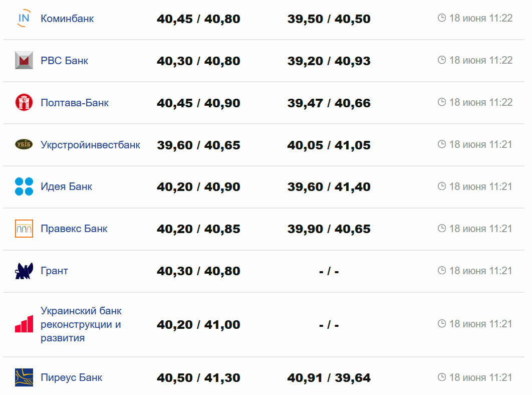Click the Грант bank griffin logo
This screenshot has width=532, height=395.
pyautogui.click(x=24, y=271)
